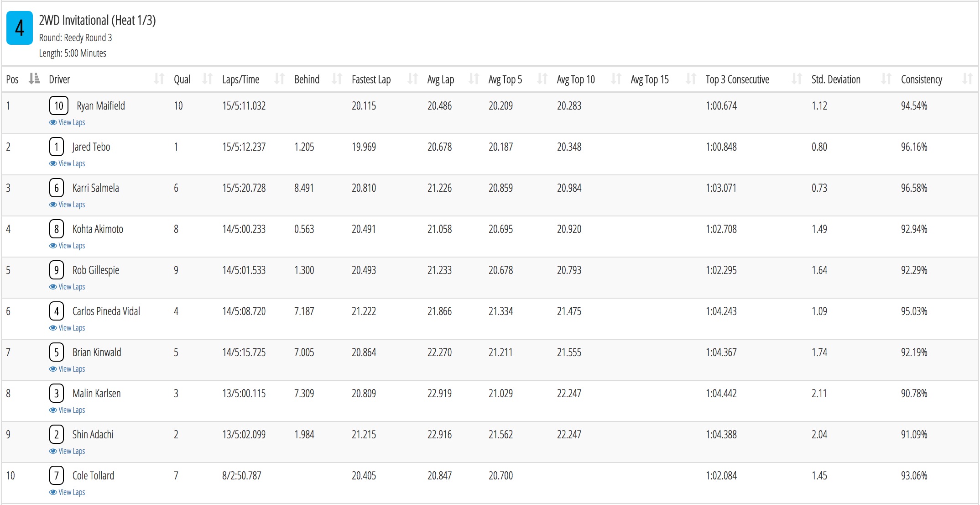The width and height of the screenshot is (980, 505).
Task: Select driver name Jared Tebo
Action: pos(91,147)
